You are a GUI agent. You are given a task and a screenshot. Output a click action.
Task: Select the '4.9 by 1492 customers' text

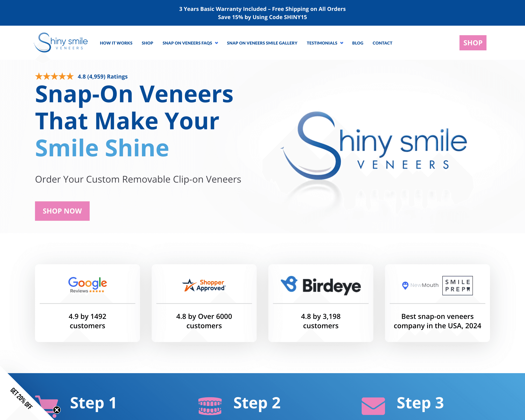point(87,321)
